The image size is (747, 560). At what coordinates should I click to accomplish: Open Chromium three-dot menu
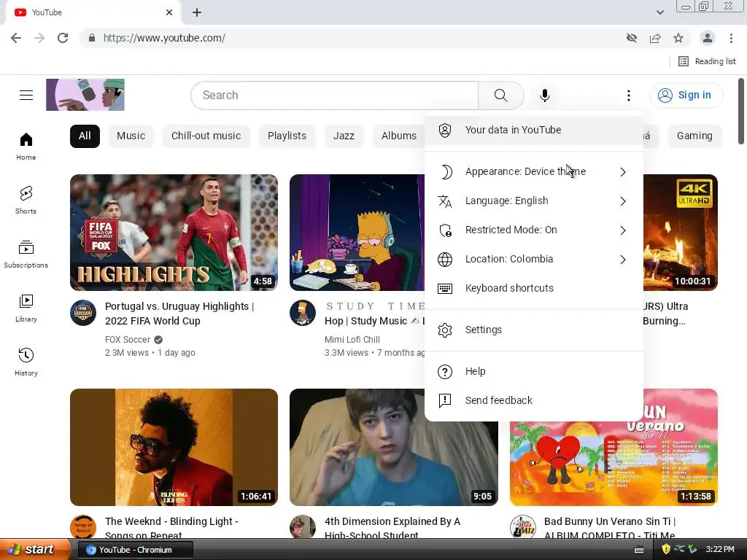click(x=731, y=38)
